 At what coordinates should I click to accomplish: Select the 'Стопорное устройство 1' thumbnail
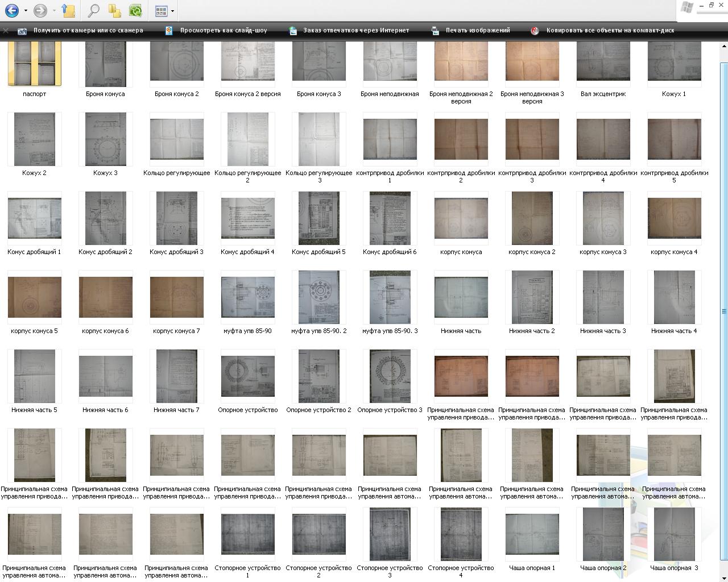pyautogui.click(x=247, y=534)
